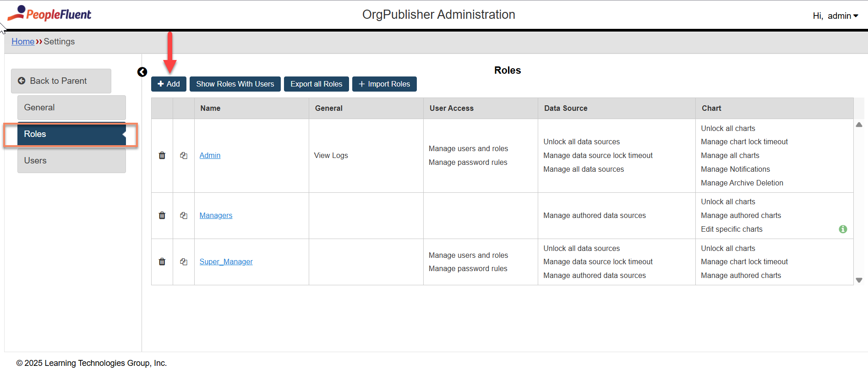The width and height of the screenshot is (868, 370).
Task: Open the Admin role link
Action: point(210,155)
